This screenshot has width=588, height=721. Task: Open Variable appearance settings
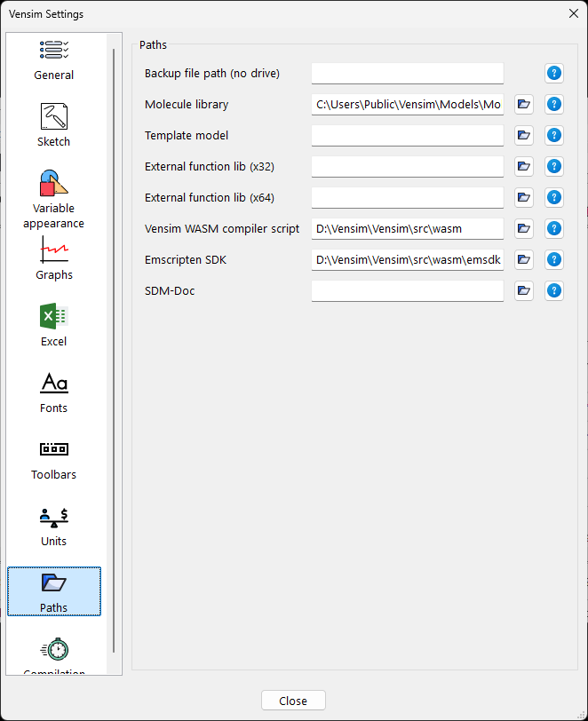(x=54, y=199)
